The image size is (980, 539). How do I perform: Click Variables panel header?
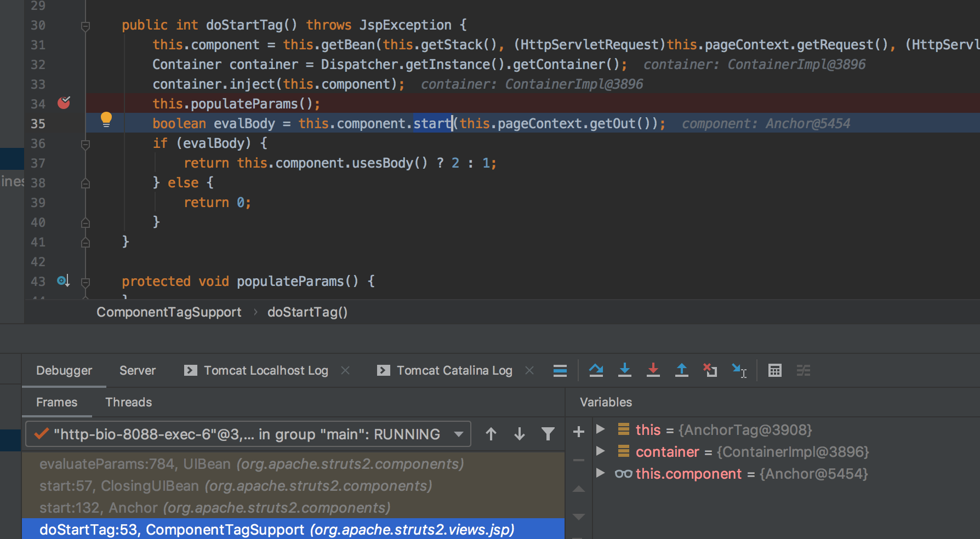(x=606, y=403)
